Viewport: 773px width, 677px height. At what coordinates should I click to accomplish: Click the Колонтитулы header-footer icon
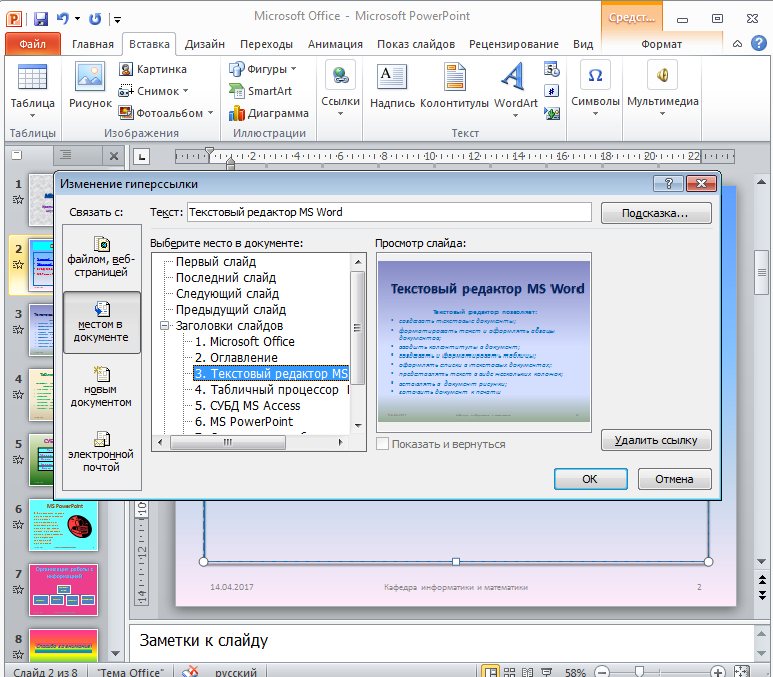click(454, 77)
